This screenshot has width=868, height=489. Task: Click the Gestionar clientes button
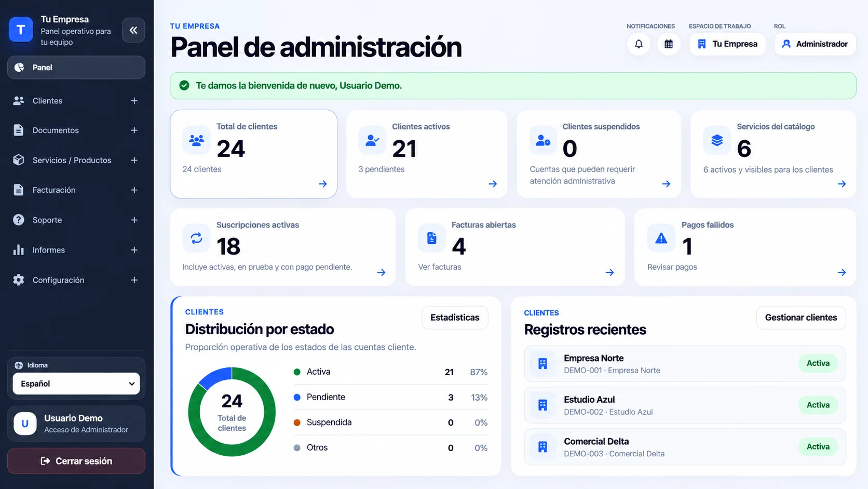click(x=801, y=318)
